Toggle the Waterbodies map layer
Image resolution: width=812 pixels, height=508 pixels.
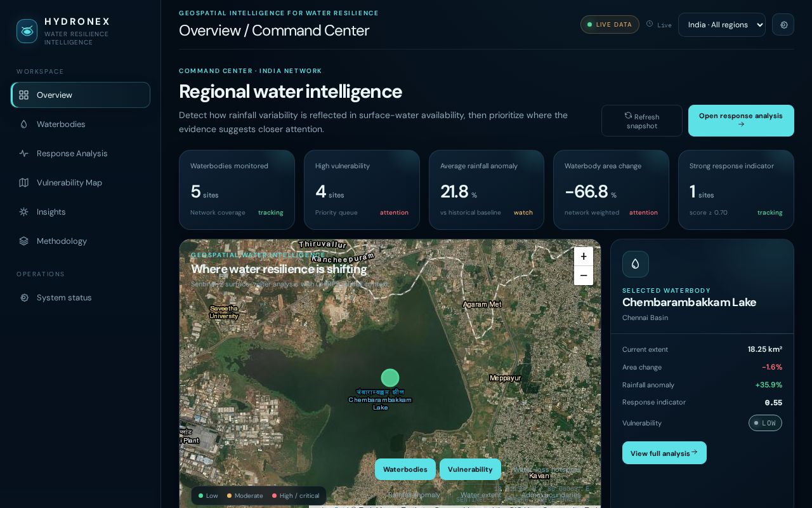coord(405,469)
